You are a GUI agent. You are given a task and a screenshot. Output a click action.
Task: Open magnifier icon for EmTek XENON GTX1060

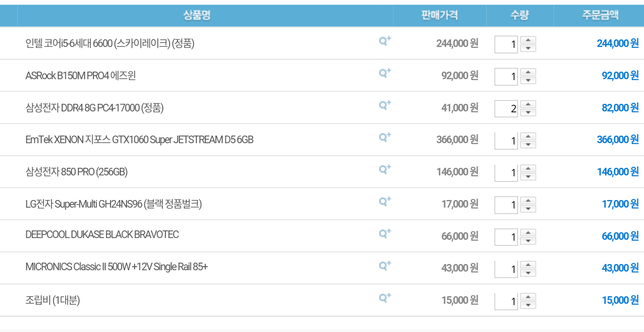(385, 137)
